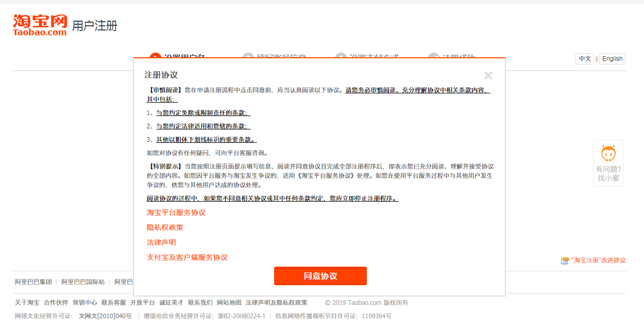Click the license number 浙B2-20080224-1
This screenshot has height=327, width=644.
point(241,316)
